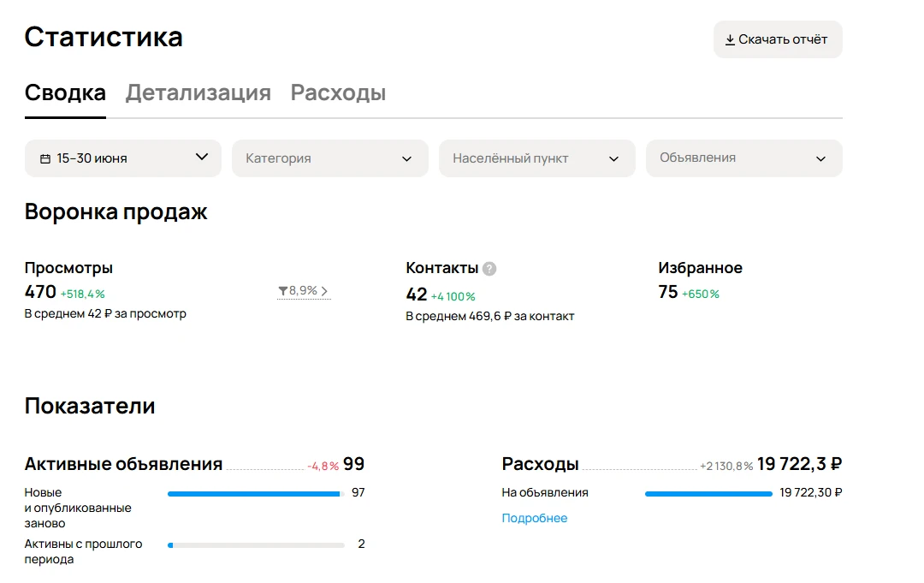Image resolution: width=924 pixels, height=583 pixels.
Task: Switch to the Детализация tab
Action: pos(198,92)
